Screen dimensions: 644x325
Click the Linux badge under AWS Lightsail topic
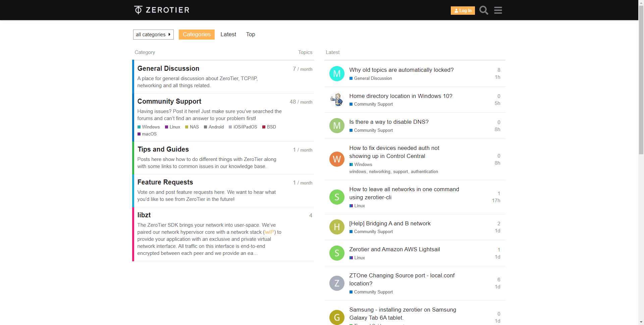[357, 258]
